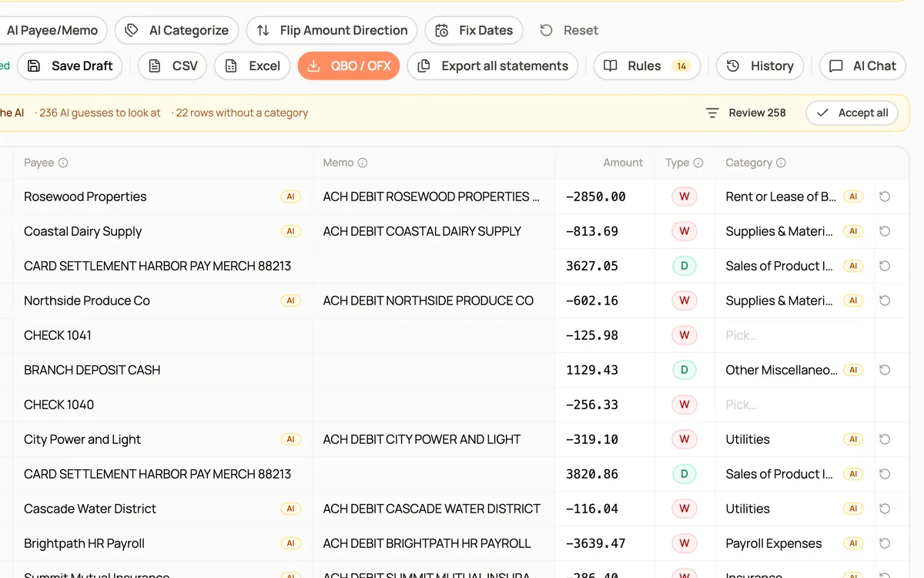Toggle W type badge for Northside Produce Co

pos(684,301)
